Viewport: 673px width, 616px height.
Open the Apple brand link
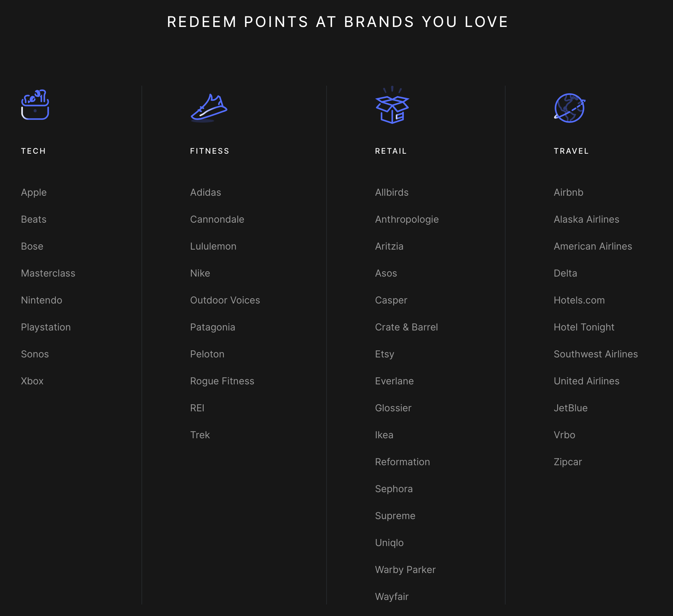(x=34, y=193)
